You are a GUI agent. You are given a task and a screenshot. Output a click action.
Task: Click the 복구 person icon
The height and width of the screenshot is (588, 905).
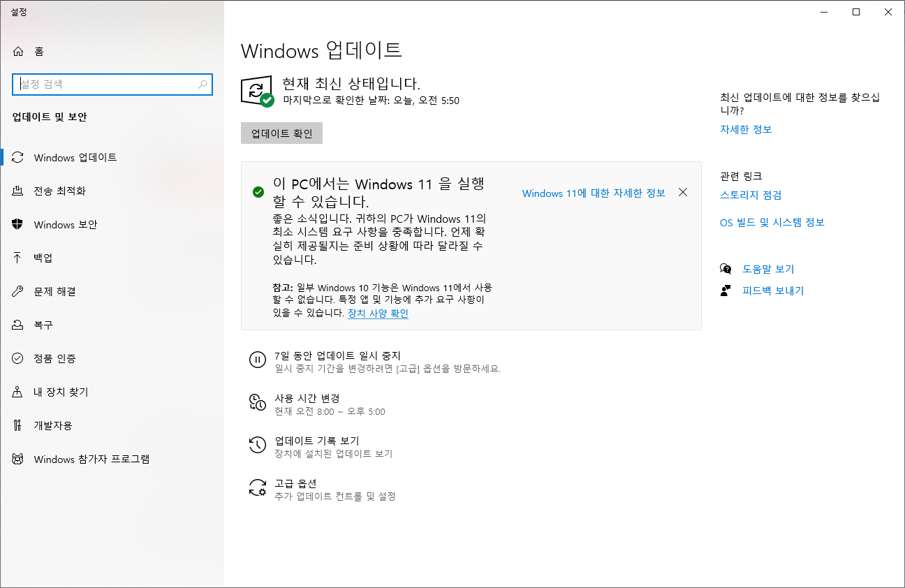pos(18,325)
